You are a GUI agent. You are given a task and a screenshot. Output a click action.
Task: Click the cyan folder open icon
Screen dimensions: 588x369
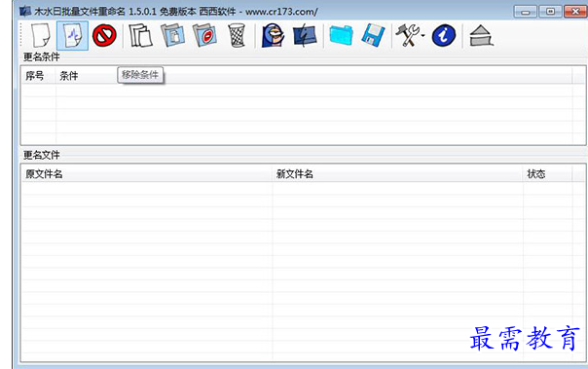(x=341, y=36)
